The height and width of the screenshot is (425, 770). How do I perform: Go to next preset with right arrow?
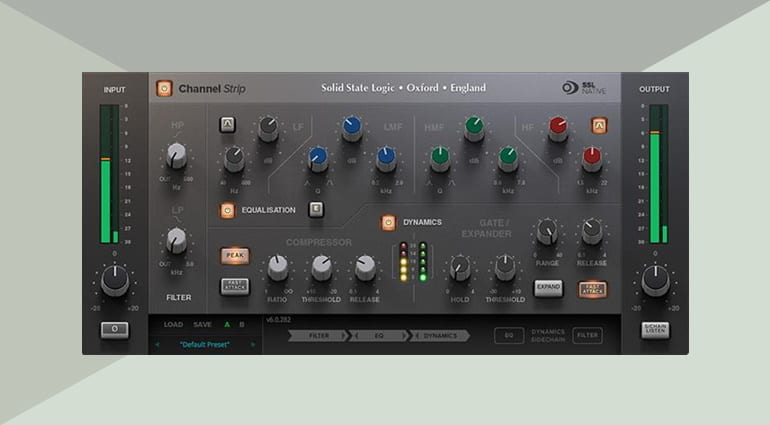[x=253, y=345]
